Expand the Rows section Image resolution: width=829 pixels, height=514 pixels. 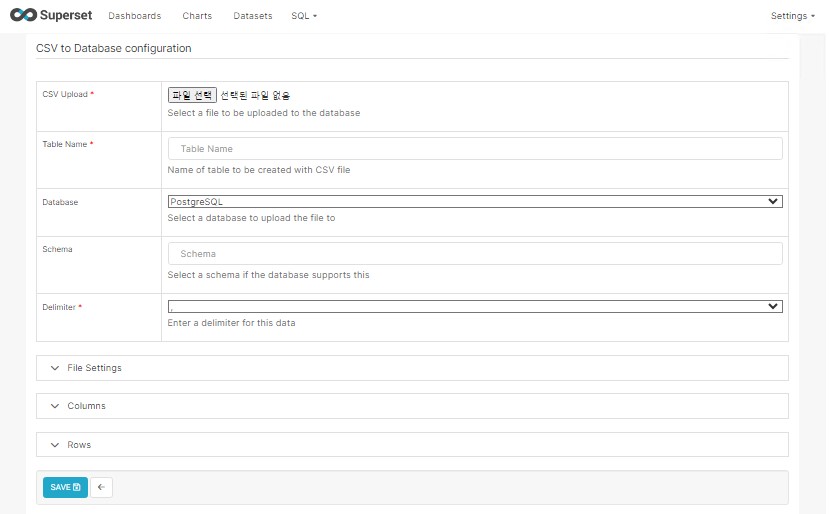(x=79, y=444)
